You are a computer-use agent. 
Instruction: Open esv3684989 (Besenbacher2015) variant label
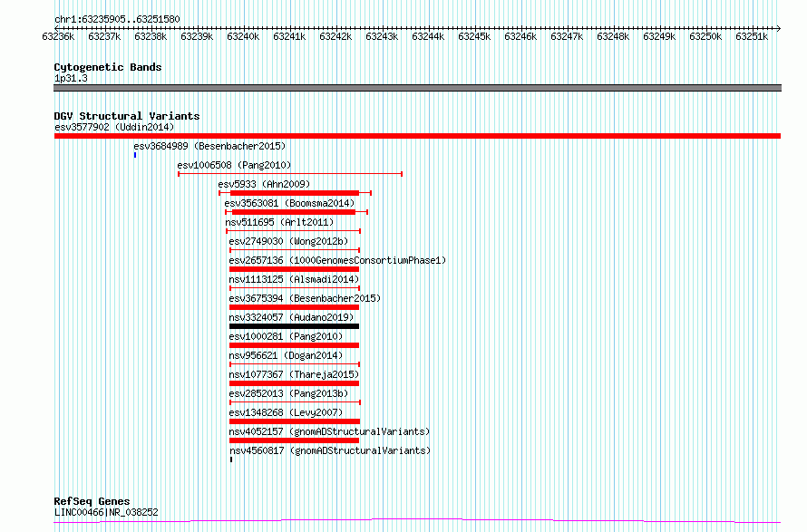(x=209, y=146)
